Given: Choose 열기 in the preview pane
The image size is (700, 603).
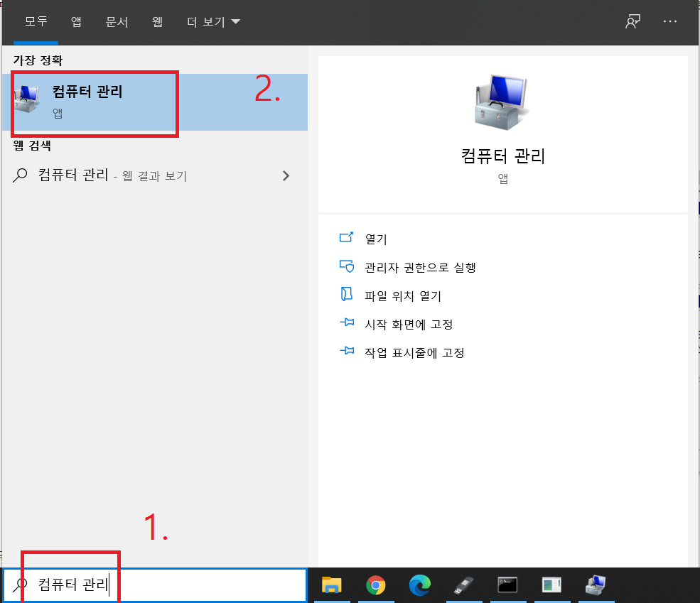Looking at the screenshot, I should pos(376,239).
